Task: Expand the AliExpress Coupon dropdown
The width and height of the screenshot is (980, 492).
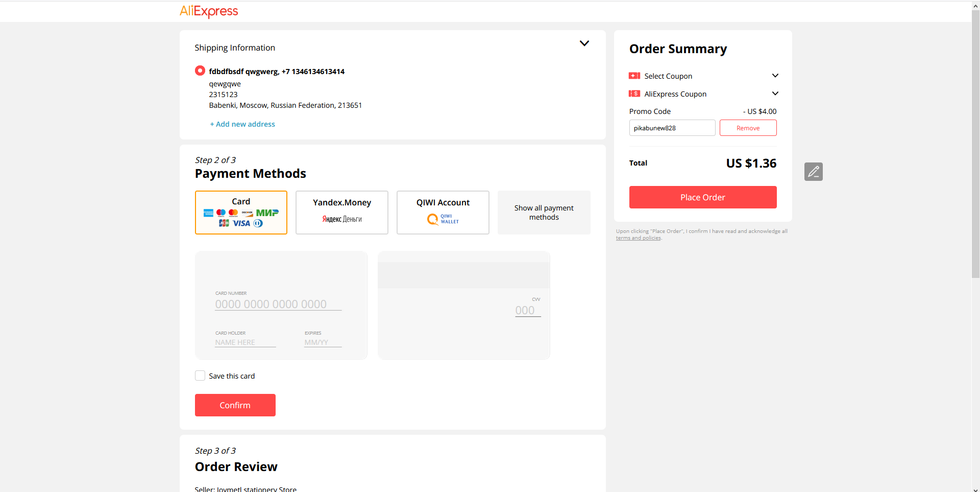Action: (775, 93)
